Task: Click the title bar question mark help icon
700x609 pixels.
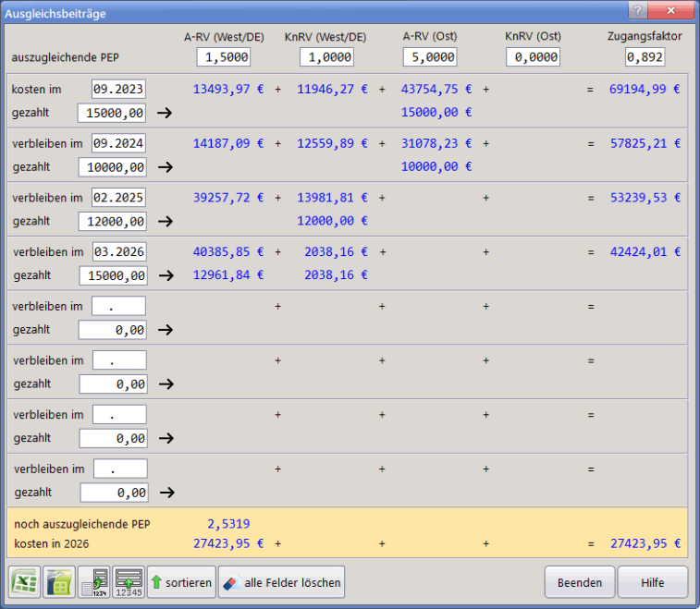Action: pos(637,9)
